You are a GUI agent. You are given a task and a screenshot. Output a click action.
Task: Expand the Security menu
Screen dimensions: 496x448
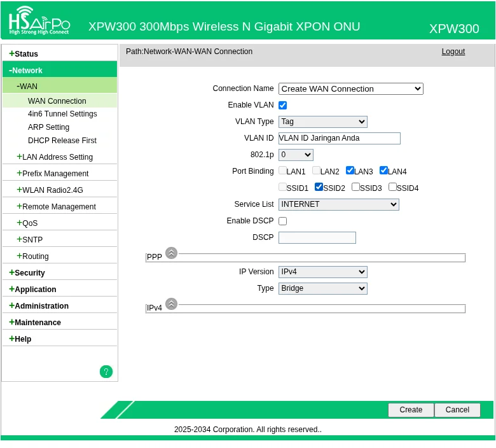[60, 272]
